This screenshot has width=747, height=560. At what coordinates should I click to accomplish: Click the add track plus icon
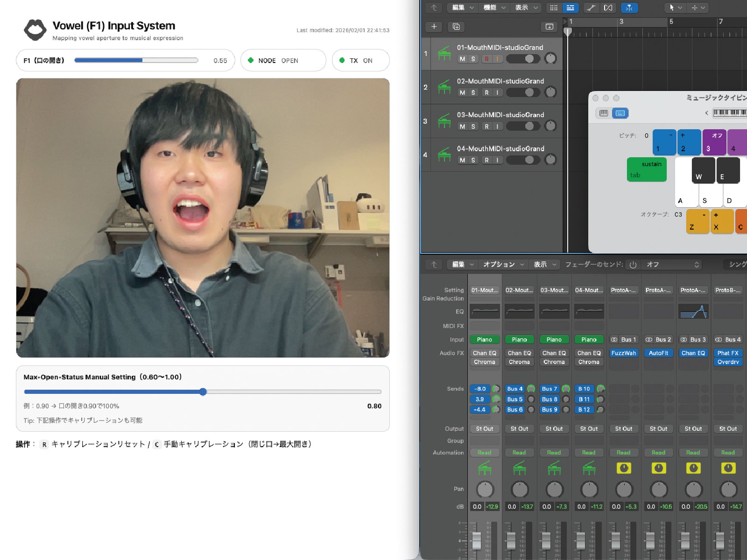(433, 27)
